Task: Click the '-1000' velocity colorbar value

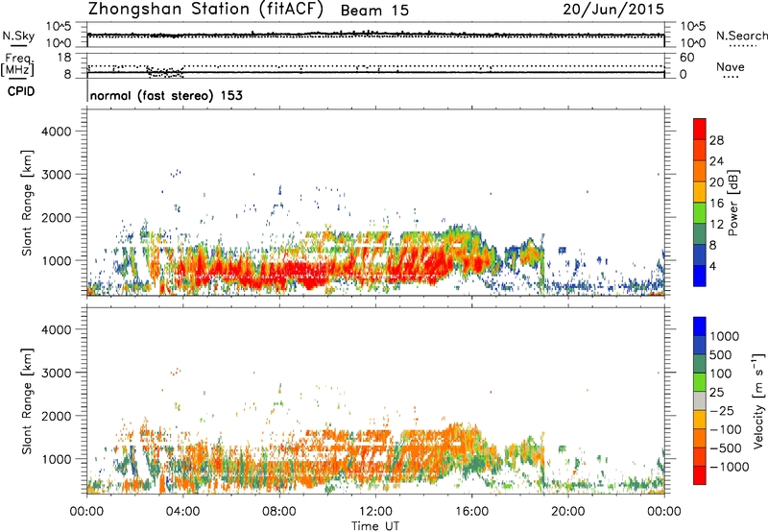Action: pos(730,467)
